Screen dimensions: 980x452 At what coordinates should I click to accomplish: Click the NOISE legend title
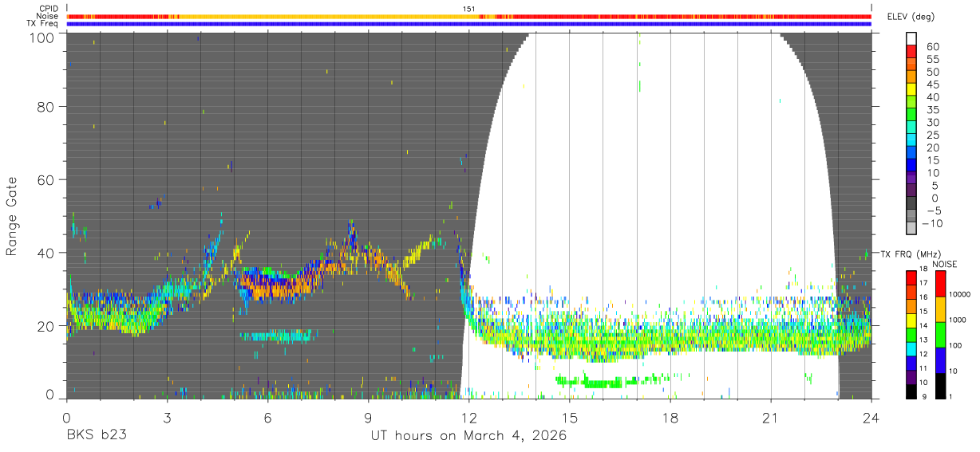[x=945, y=264]
